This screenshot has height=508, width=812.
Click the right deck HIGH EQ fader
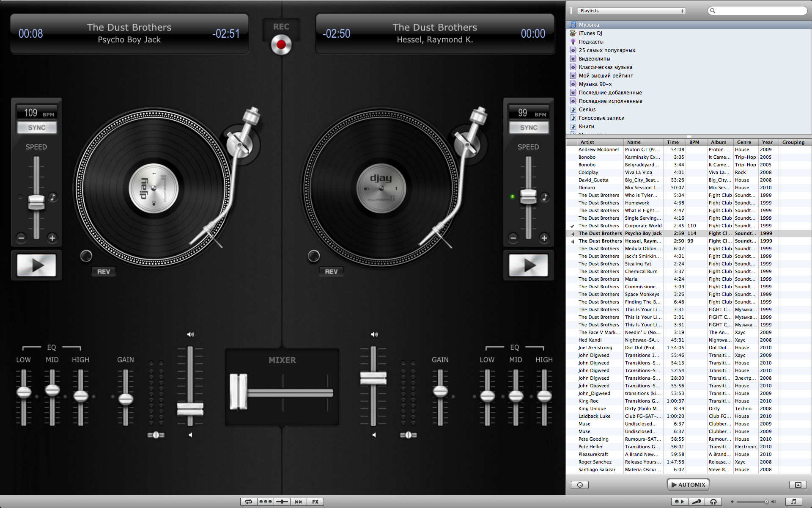(x=544, y=396)
